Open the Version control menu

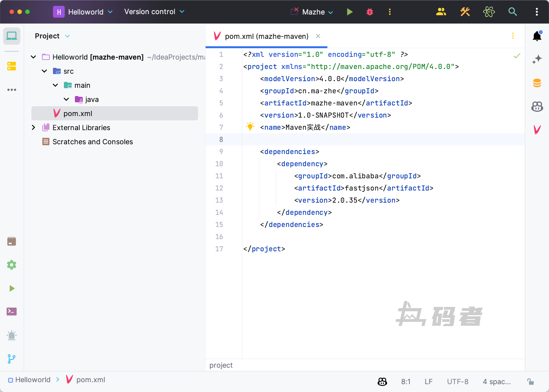(x=154, y=12)
